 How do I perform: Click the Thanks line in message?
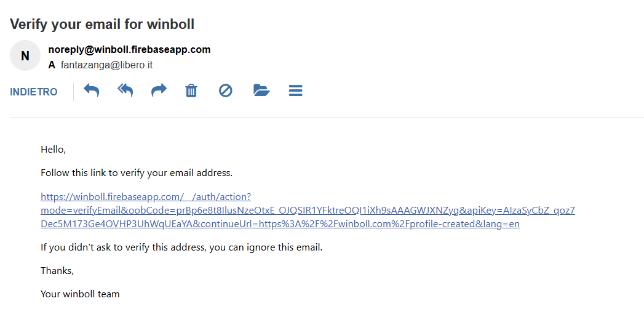pos(57,271)
